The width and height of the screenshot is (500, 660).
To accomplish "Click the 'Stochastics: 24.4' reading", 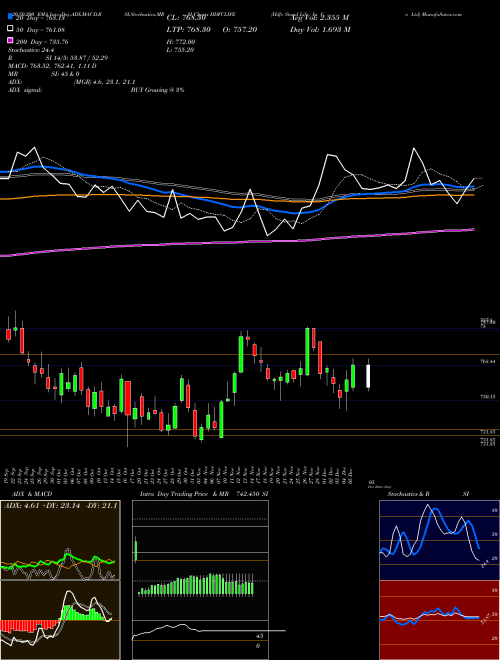I will (x=29, y=50).
